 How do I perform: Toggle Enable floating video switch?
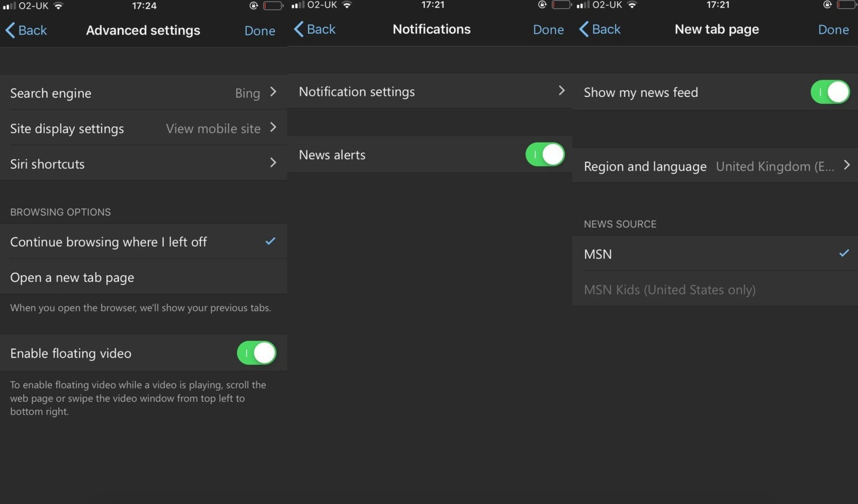point(256,353)
